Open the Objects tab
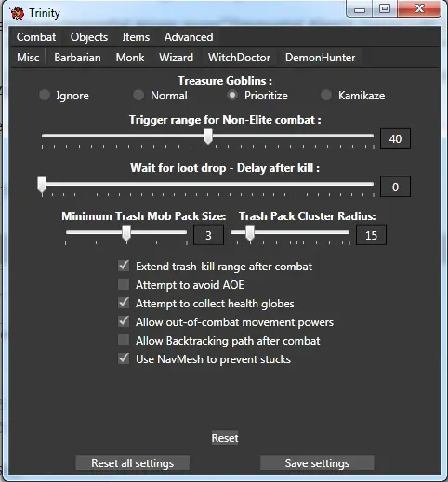448x482 pixels. coord(89,37)
